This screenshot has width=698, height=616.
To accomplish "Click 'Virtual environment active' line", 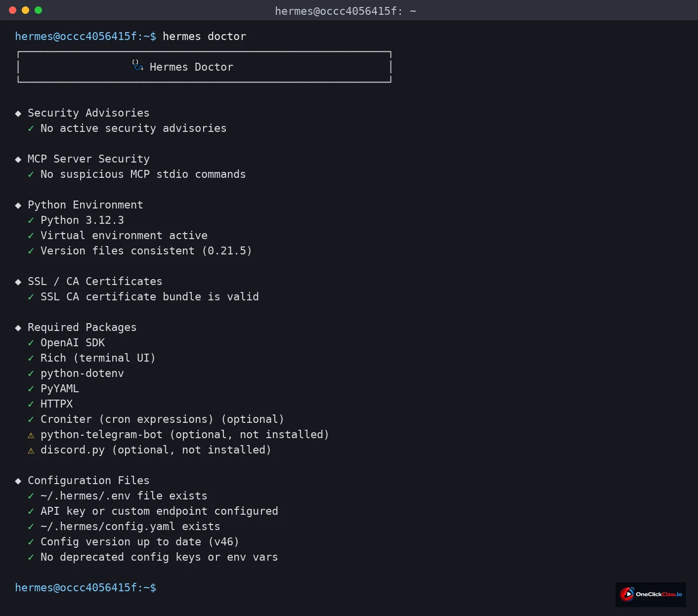I will pos(124,236).
